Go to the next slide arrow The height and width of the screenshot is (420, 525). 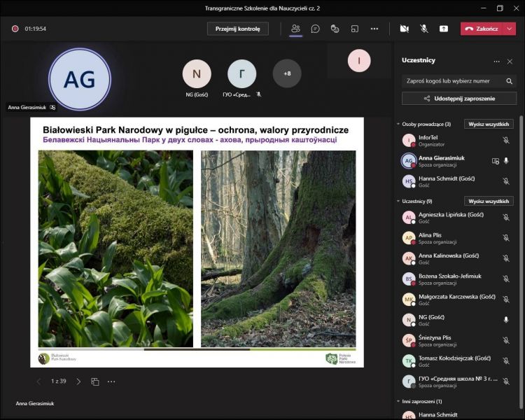click(78, 381)
